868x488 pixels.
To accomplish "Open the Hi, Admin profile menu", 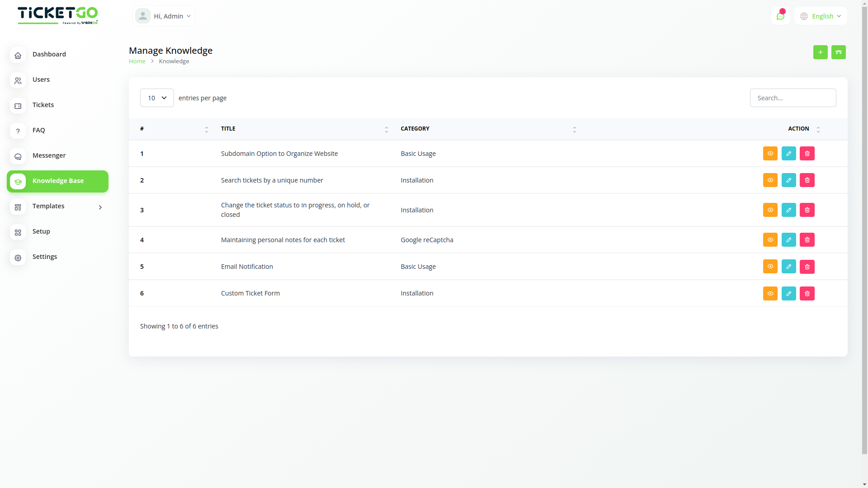I will 163,16.
